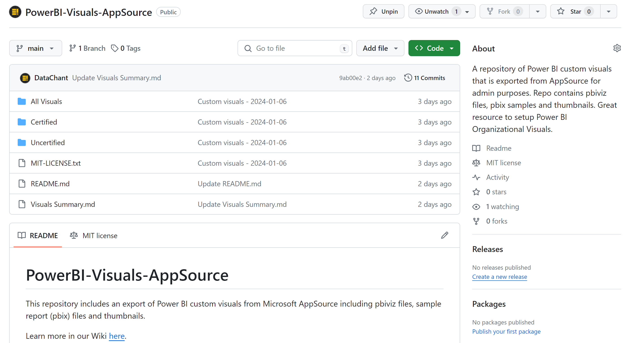The height and width of the screenshot is (343, 644).
Task: Switch to the MIT license tab
Action: 94,236
